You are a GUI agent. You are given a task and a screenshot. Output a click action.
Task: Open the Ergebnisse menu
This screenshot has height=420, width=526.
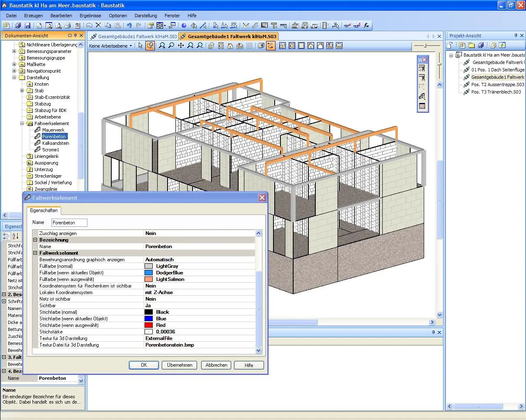pos(90,16)
